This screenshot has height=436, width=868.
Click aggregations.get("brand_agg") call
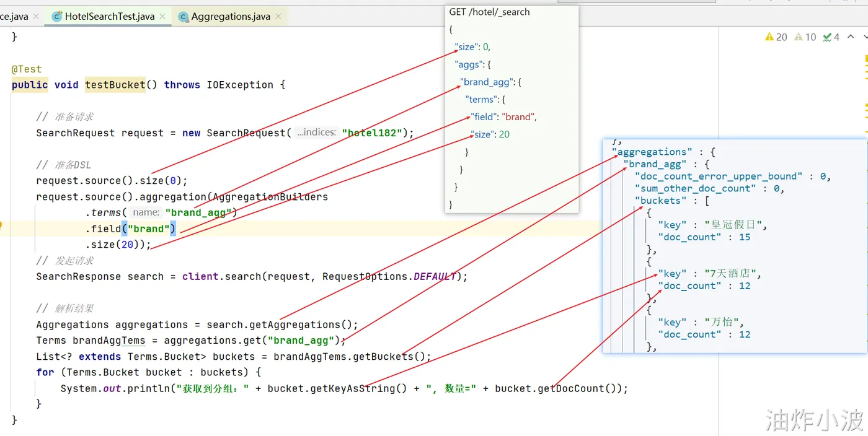252,341
